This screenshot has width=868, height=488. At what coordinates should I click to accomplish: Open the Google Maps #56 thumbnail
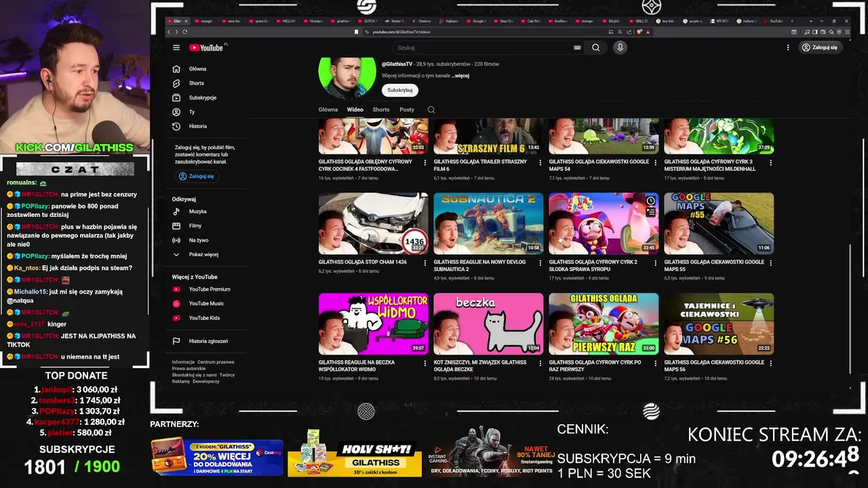(x=719, y=324)
